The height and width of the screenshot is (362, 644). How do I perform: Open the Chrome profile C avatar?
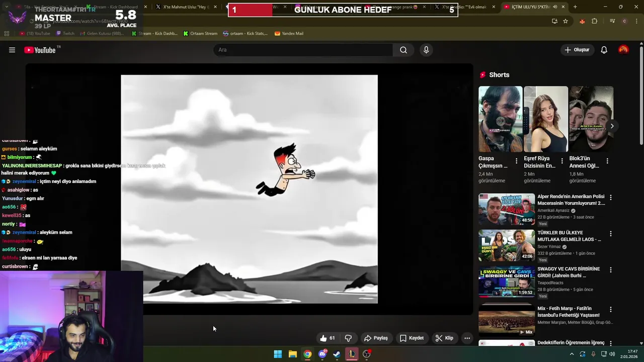[x=624, y=21]
